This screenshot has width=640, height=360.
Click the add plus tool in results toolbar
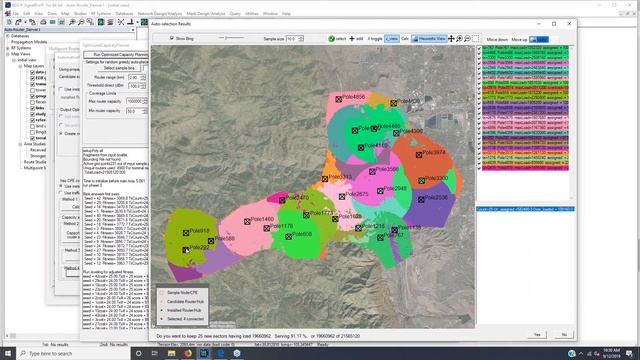tap(356, 39)
